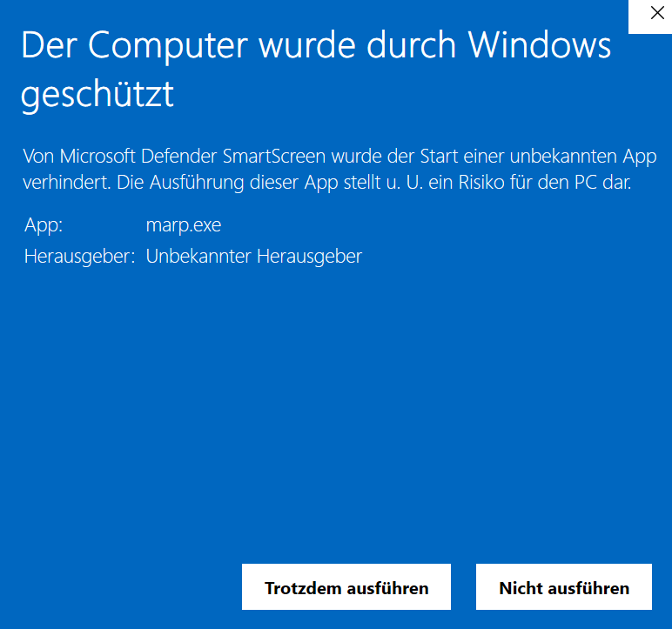
Task: Select the marp.exe file name
Action: 184,226
